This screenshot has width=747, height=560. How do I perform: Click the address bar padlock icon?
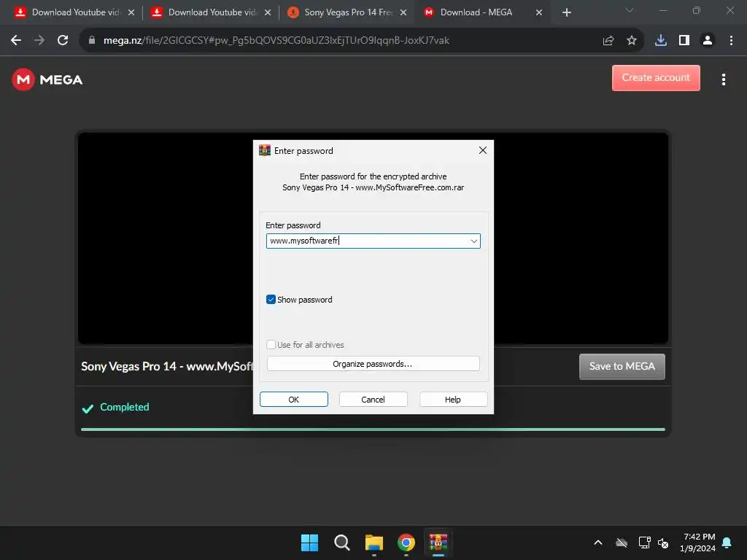92,41
